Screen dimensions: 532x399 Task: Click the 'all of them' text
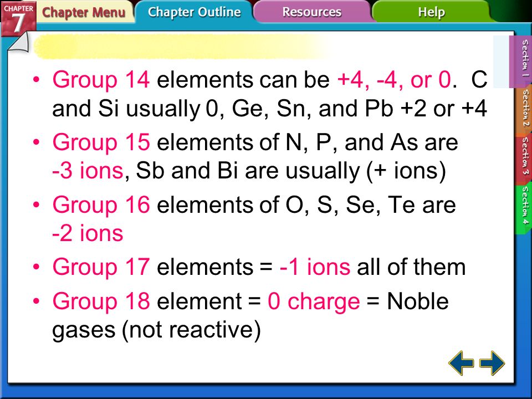tap(411, 267)
